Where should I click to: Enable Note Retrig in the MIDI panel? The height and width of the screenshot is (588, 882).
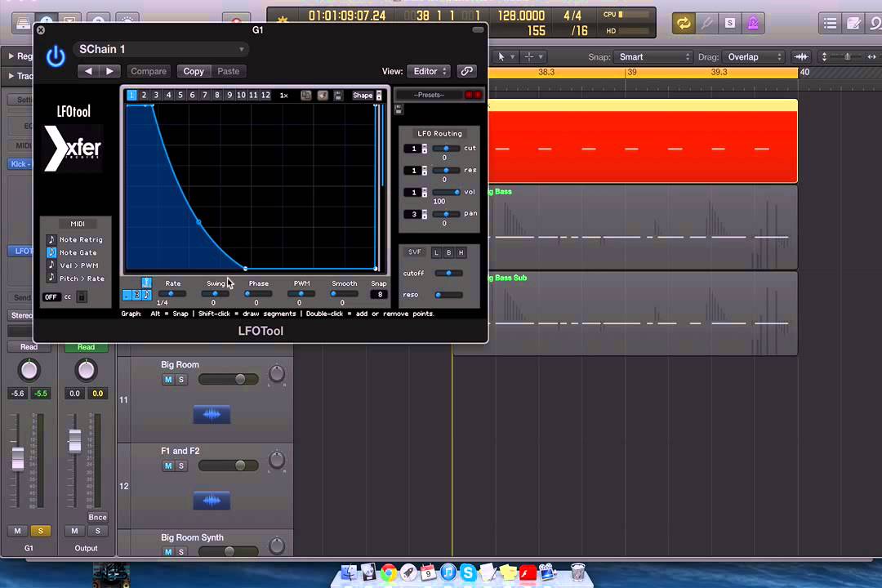51,240
